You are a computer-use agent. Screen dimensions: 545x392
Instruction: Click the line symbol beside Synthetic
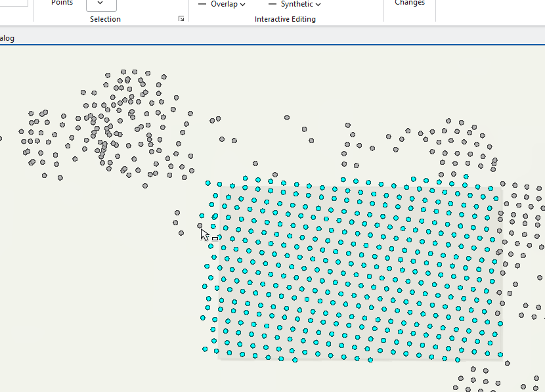point(272,4)
